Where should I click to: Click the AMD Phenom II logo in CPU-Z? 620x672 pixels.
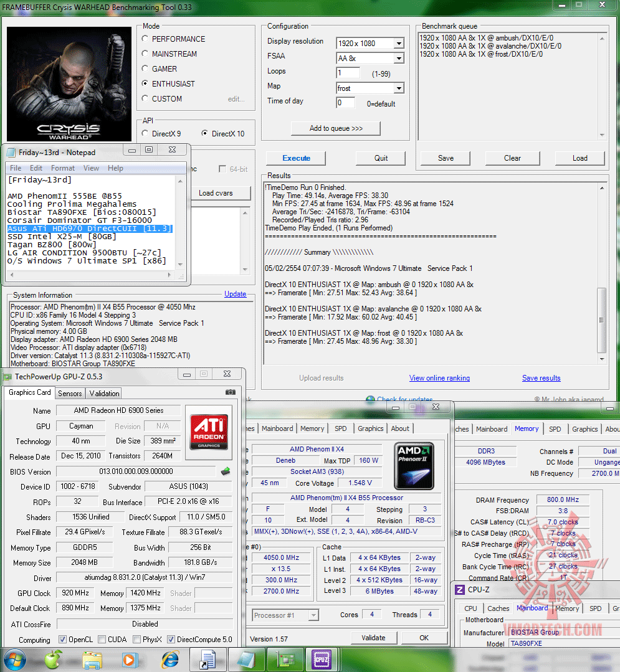pyautogui.click(x=414, y=466)
